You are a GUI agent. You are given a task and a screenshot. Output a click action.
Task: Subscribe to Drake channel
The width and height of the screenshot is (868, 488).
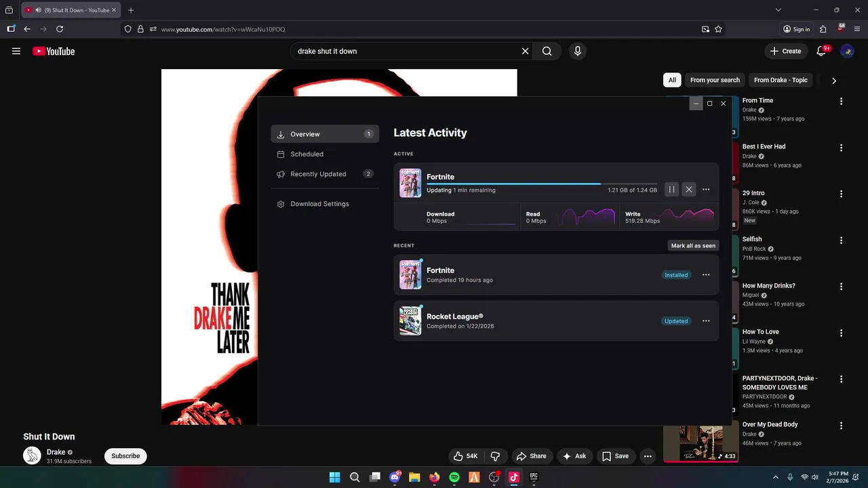(x=125, y=456)
